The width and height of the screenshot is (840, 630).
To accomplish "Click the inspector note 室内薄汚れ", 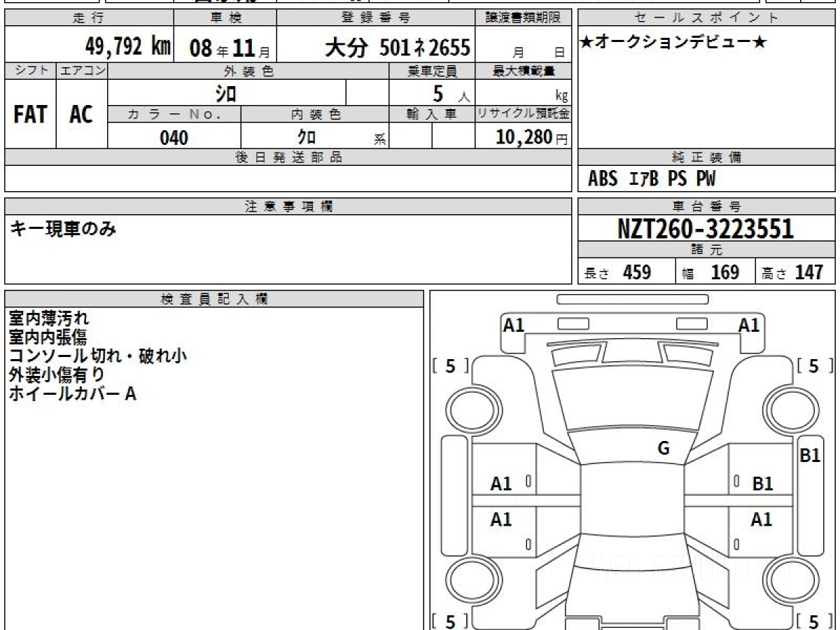I will [x=49, y=318].
